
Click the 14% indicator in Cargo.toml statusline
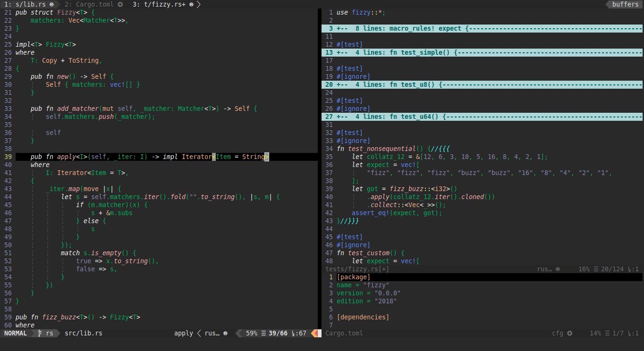coord(595,333)
